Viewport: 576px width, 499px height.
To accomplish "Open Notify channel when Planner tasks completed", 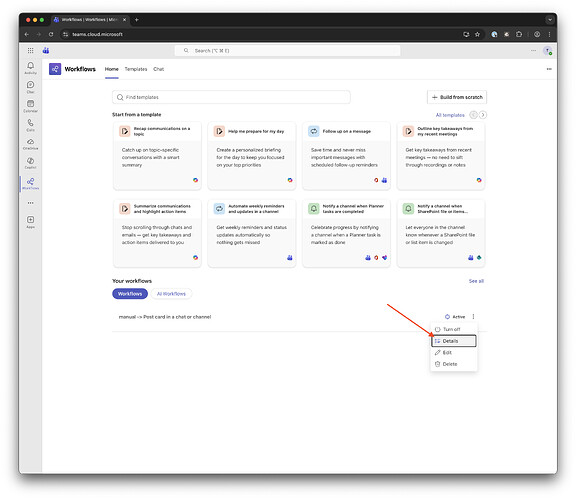I will (346, 233).
